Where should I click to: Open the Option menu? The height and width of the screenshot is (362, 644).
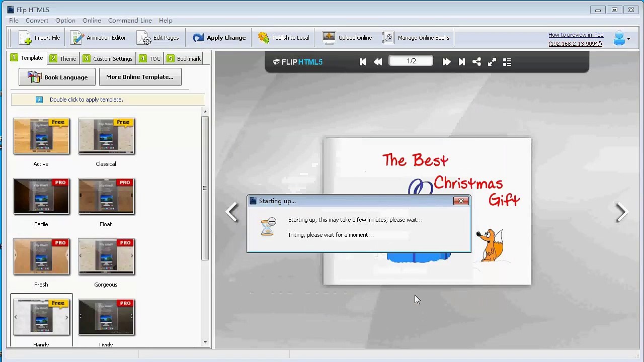[x=65, y=21]
